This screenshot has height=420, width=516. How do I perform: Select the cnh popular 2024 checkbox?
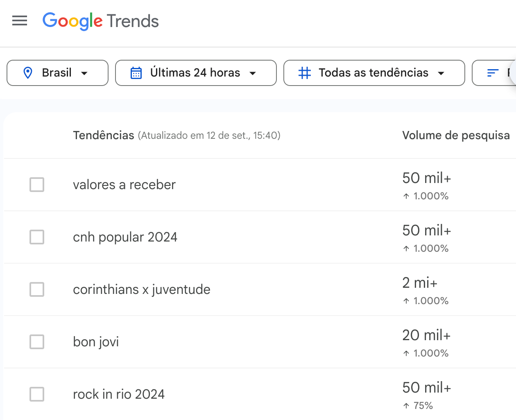click(x=37, y=237)
